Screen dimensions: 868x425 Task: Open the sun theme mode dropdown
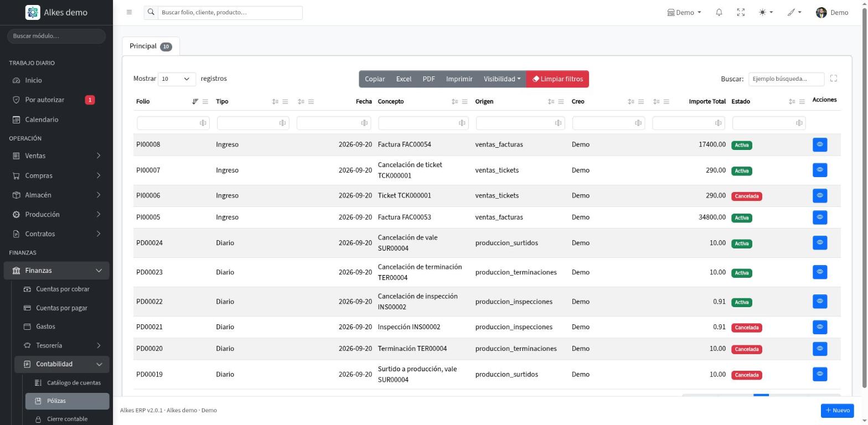click(x=766, y=12)
